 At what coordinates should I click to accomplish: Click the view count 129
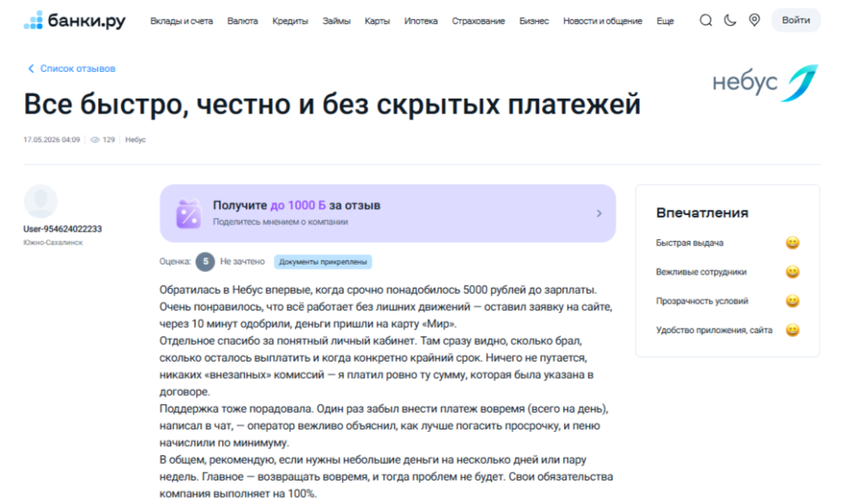pyautogui.click(x=109, y=140)
